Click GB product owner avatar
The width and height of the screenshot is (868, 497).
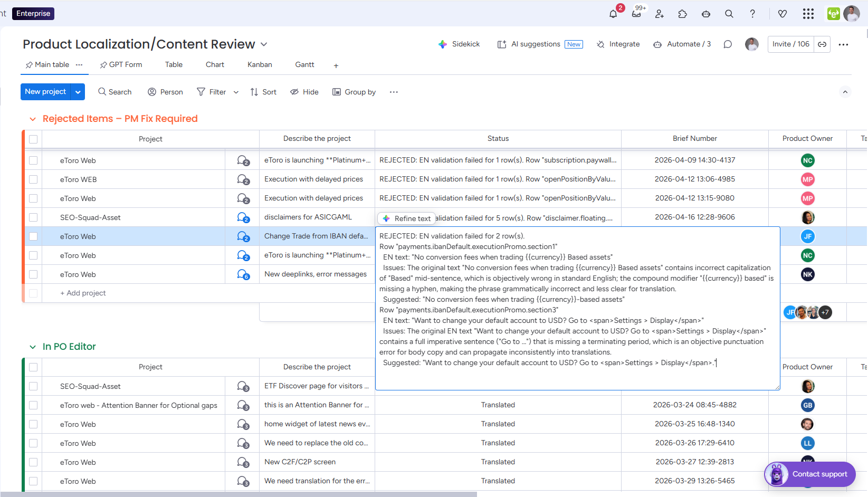(807, 405)
